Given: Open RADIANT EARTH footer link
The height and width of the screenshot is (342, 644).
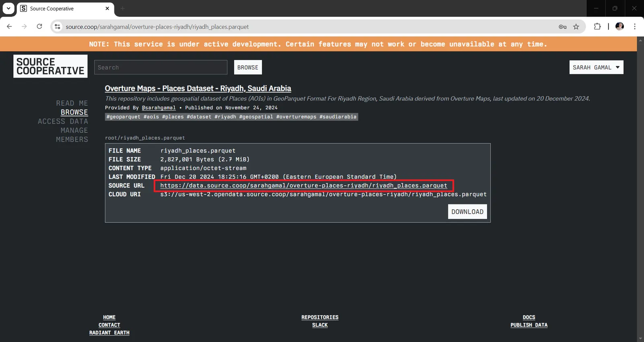Looking at the screenshot, I should 109,333.
